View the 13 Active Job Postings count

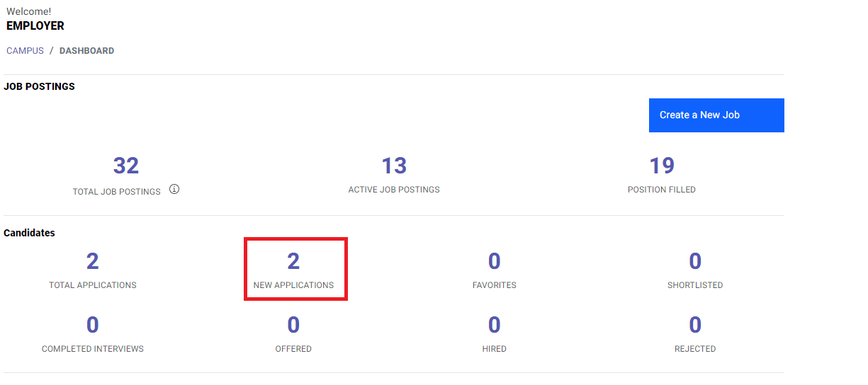(394, 166)
